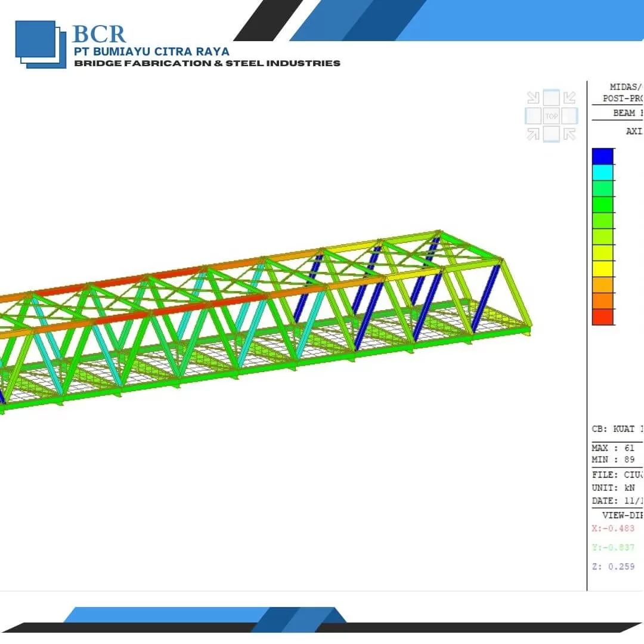Select the square below TOP on view cube
The height and width of the screenshot is (644, 644).
[551, 134]
